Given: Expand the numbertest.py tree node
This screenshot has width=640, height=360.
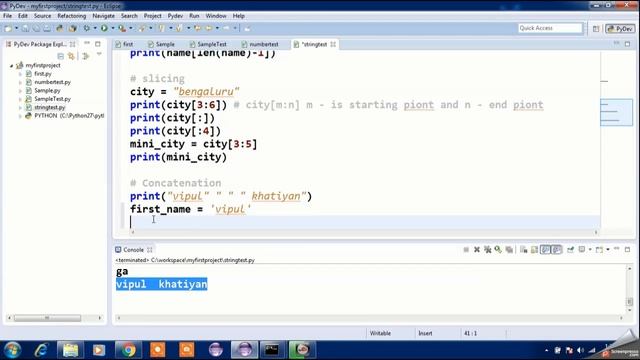Looking at the screenshot, I should click(x=20, y=82).
